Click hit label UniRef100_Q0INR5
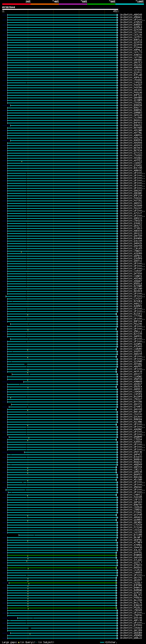Image resolution: width=146 pixels, height=644 pixels. click(x=131, y=100)
